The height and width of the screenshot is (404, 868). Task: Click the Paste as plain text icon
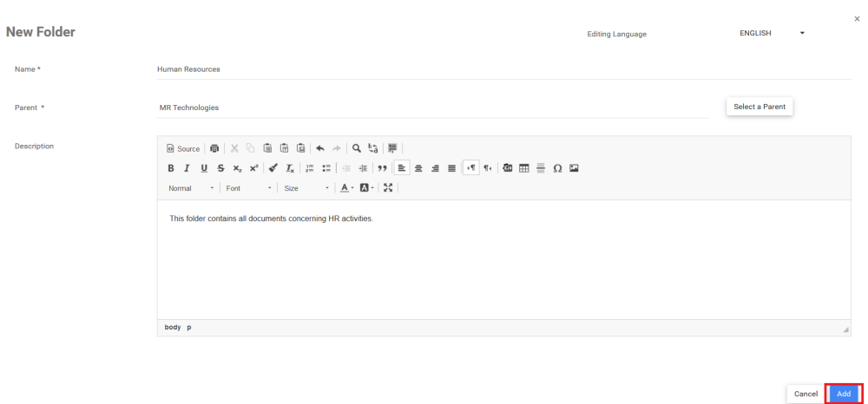[284, 148]
